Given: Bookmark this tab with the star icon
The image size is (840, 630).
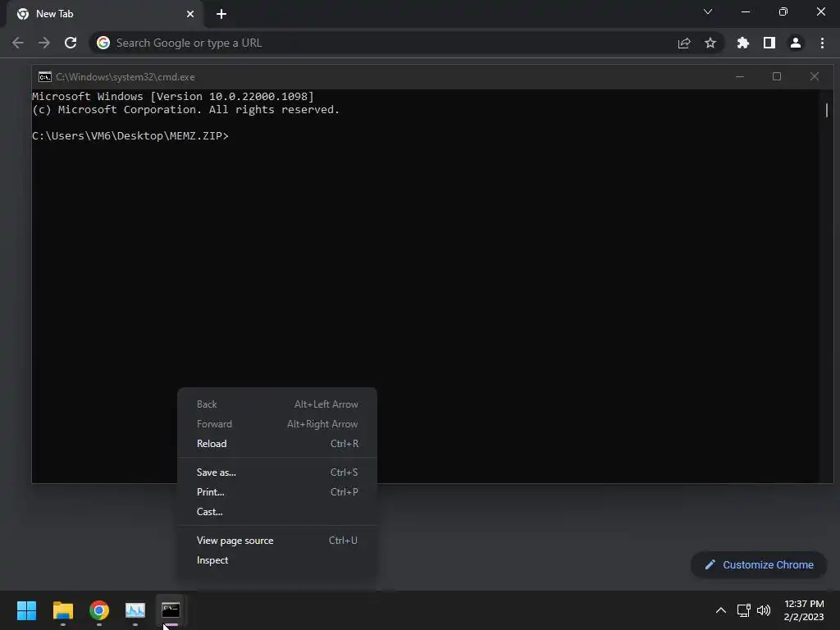Looking at the screenshot, I should tap(710, 43).
